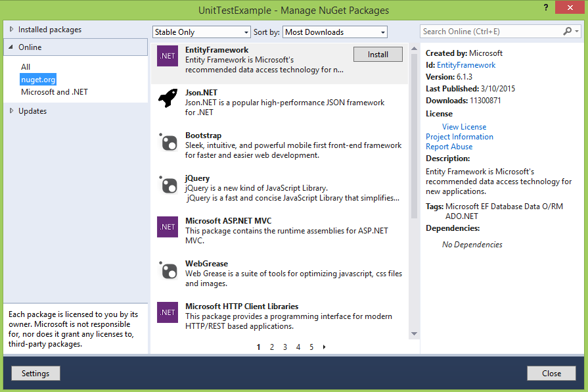Click the scroll down arrow of package list
This screenshot has height=392, width=588.
pyautogui.click(x=414, y=333)
